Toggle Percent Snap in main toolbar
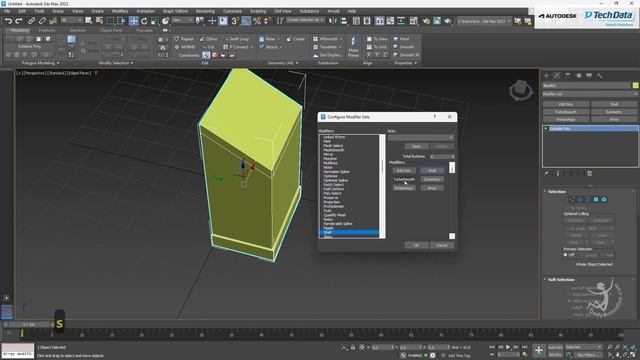The width and height of the screenshot is (640, 360). click(x=257, y=21)
